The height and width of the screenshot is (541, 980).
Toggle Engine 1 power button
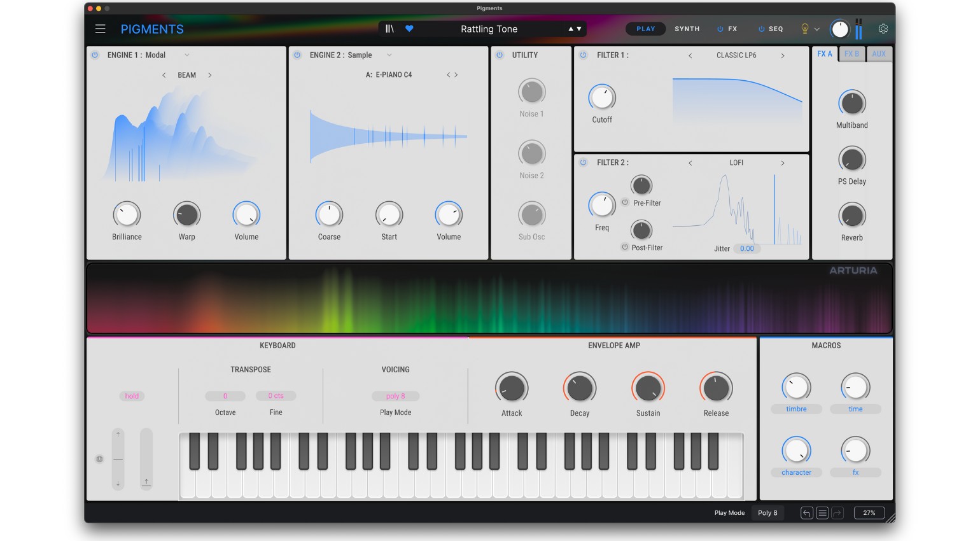(95, 55)
